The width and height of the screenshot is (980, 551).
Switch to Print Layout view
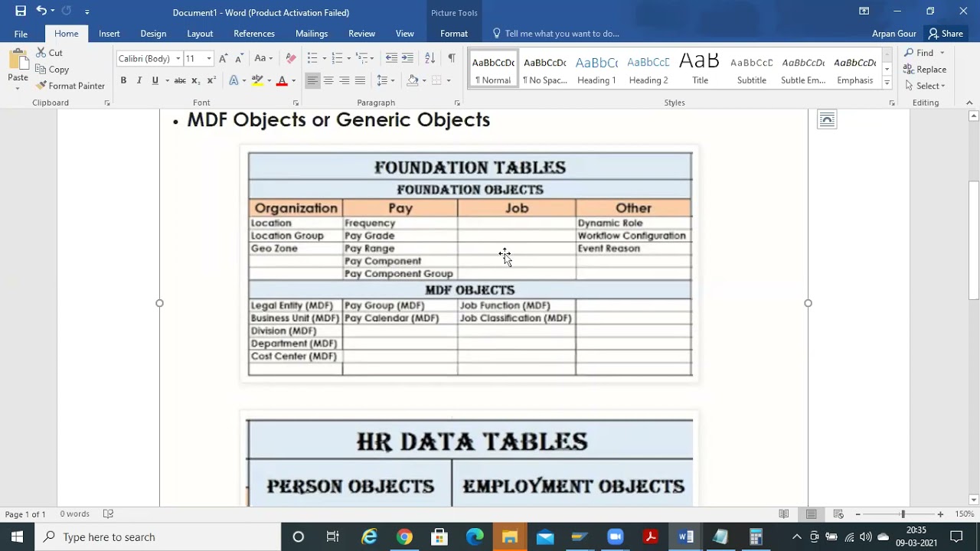tap(811, 514)
